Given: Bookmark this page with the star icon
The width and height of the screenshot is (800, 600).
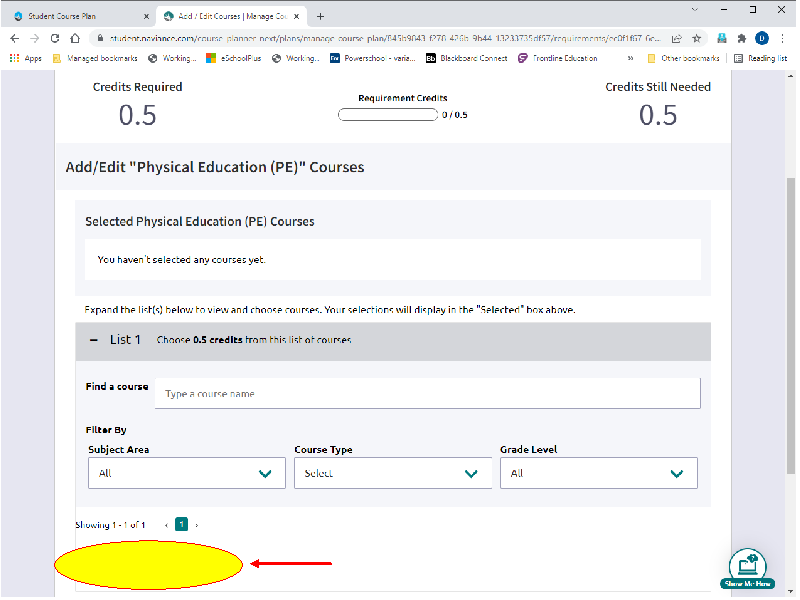Looking at the screenshot, I should click(x=696, y=38).
